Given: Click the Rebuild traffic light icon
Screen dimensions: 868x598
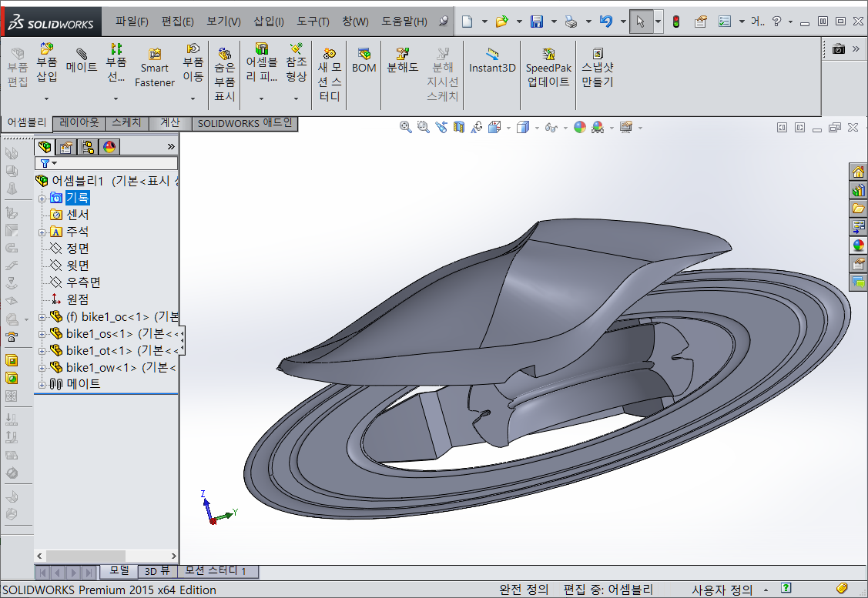Looking at the screenshot, I should 676,22.
